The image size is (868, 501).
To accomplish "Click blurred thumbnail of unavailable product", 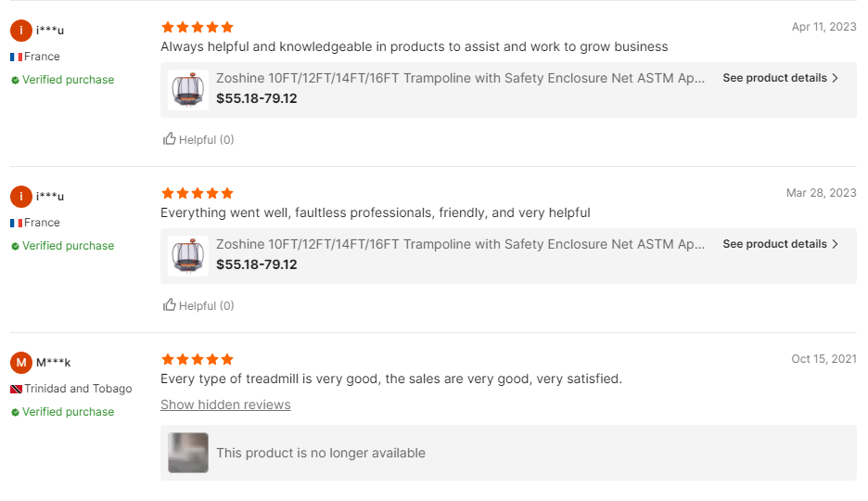I will tap(188, 453).
